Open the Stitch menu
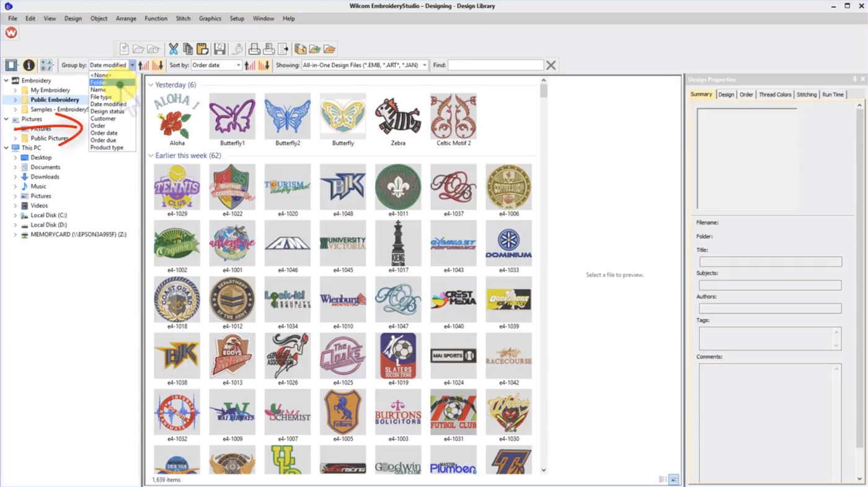Image resolution: width=868 pixels, height=487 pixels. (183, 19)
